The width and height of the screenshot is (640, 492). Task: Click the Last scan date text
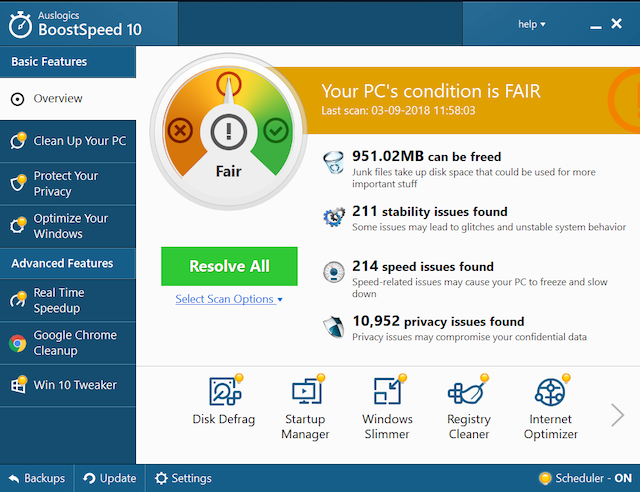pyautogui.click(x=398, y=111)
